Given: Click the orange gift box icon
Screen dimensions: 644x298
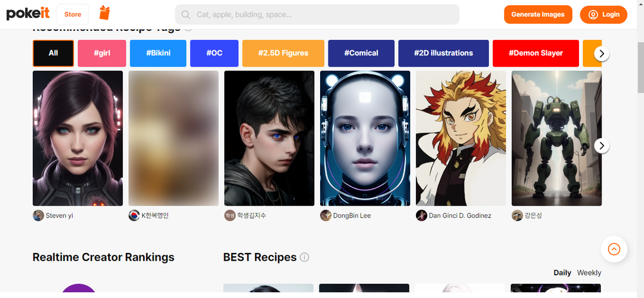Looking at the screenshot, I should pos(105,13).
